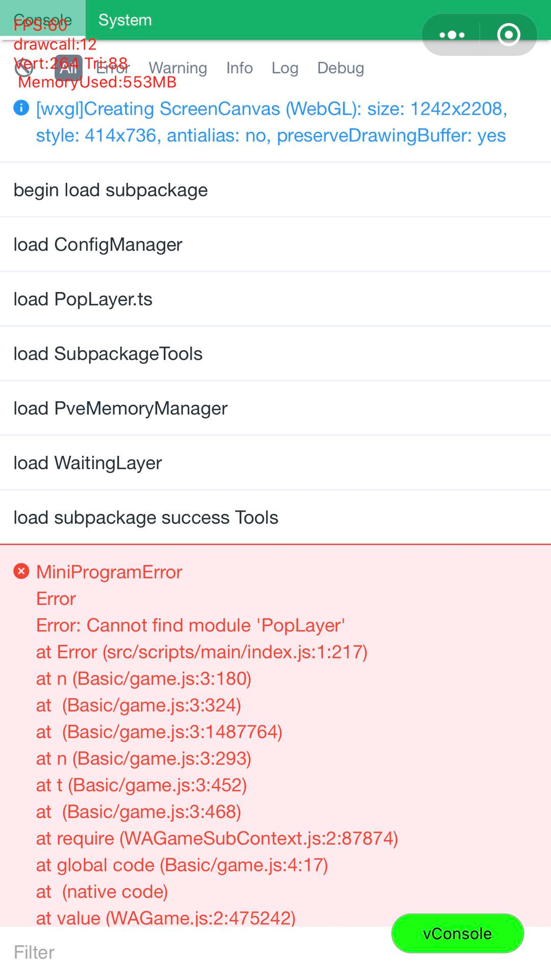Viewport: 551px width, 980px height.
Task: Tap the capsule close circle icon
Action: pos(508,35)
